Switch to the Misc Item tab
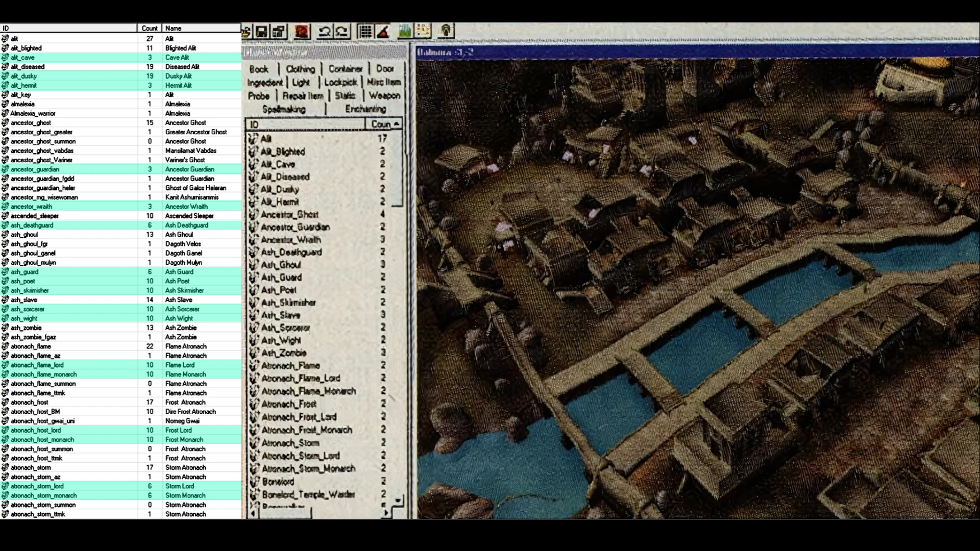Screen dimensions: 980x551 coord(384,82)
